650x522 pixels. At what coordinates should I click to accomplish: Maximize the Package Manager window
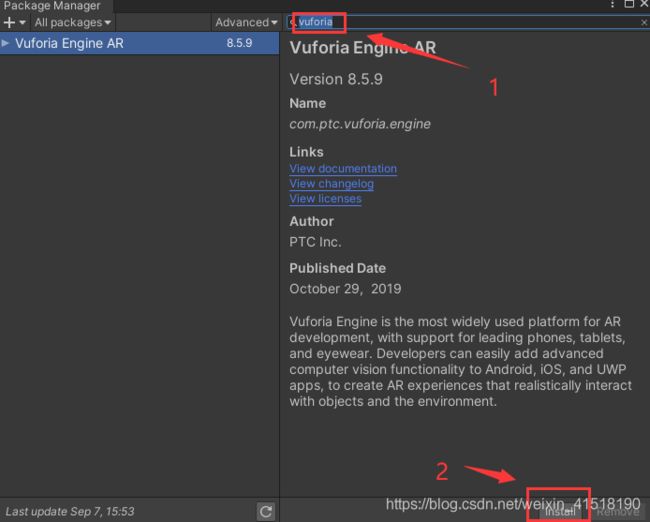click(x=629, y=4)
